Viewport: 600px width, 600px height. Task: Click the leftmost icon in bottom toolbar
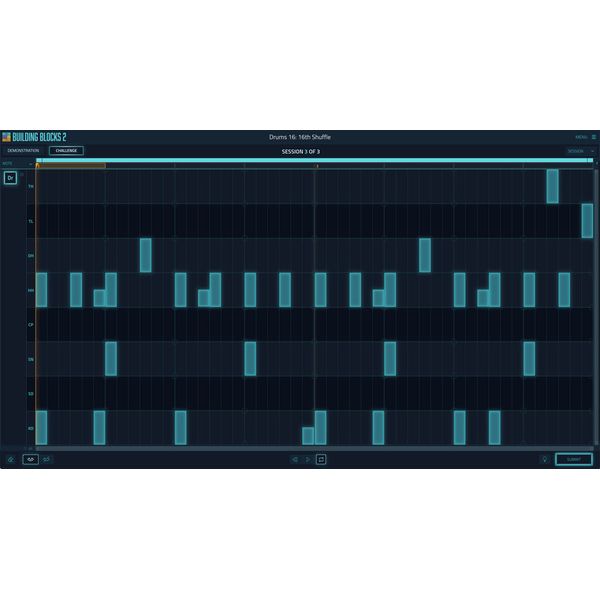click(x=11, y=459)
